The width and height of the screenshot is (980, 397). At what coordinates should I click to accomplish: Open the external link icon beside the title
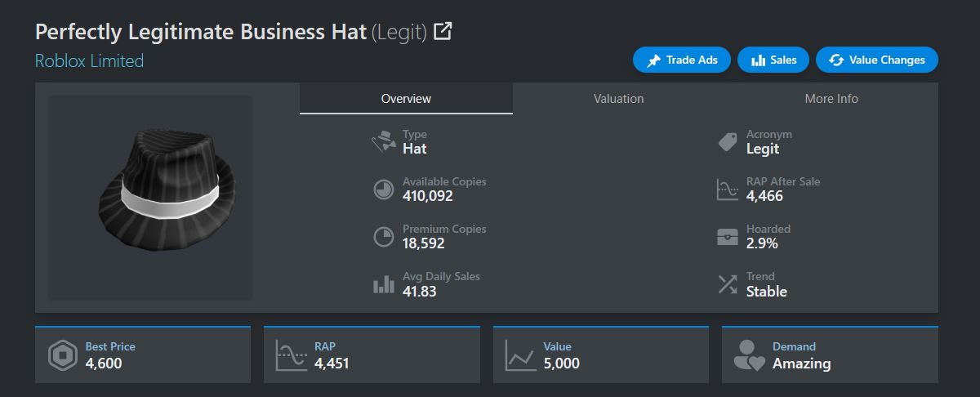click(x=443, y=32)
